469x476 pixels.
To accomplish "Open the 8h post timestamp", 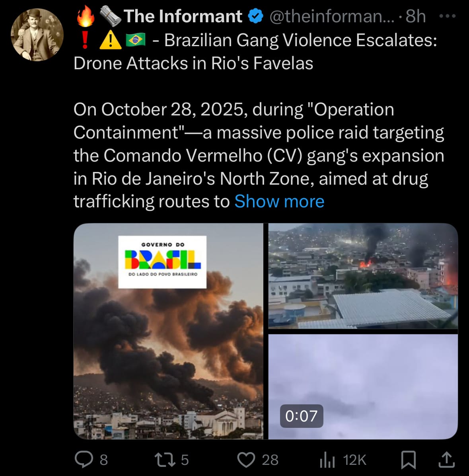I will tap(415, 16).
